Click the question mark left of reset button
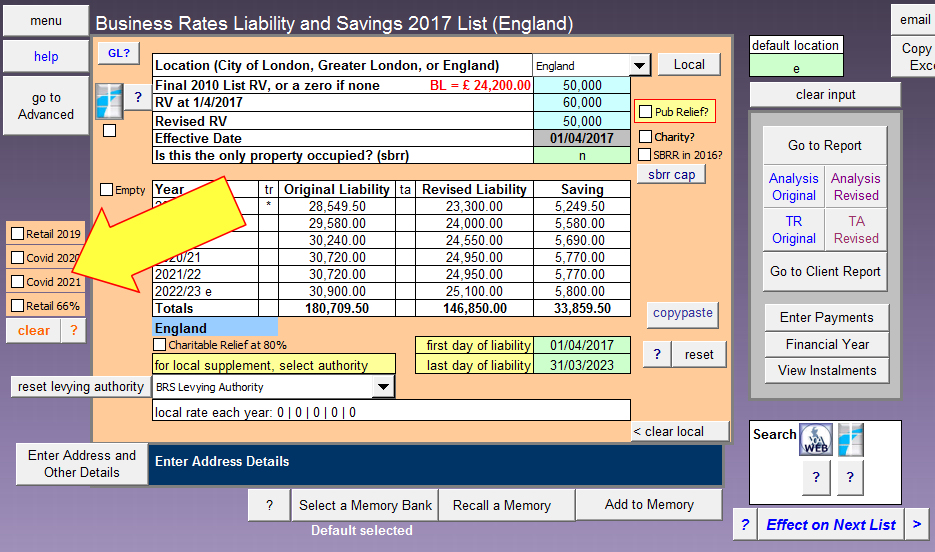The height and width of the screenshot is (552, 935). click(656, 355)
